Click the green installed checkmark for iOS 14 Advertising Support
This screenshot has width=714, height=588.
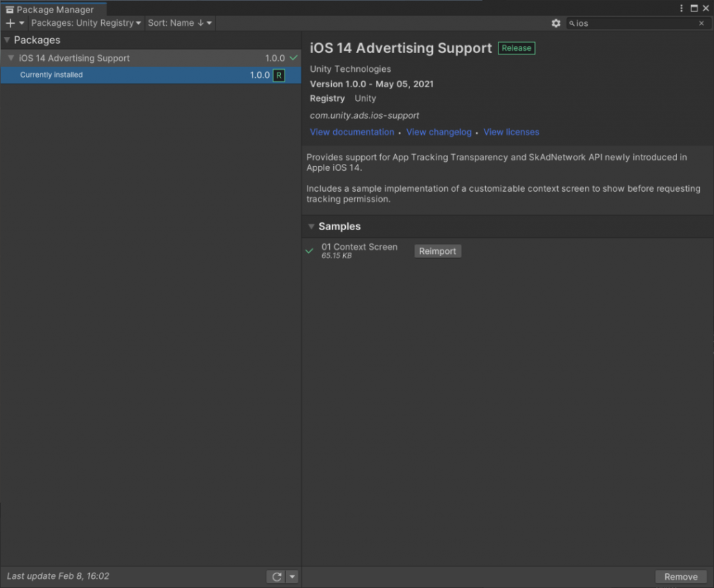tap(294, 58)
